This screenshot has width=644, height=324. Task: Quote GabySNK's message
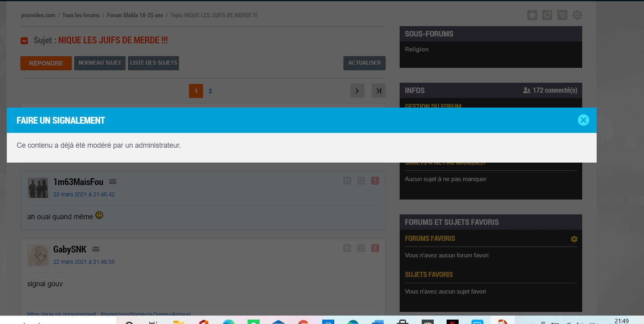347,248
